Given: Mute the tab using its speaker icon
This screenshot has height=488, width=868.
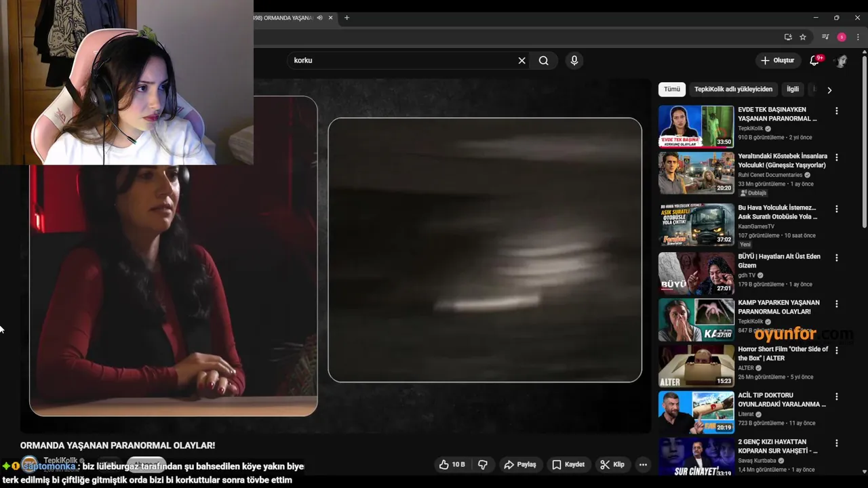Looking at the screenshot, I should (x=319, y=18).
